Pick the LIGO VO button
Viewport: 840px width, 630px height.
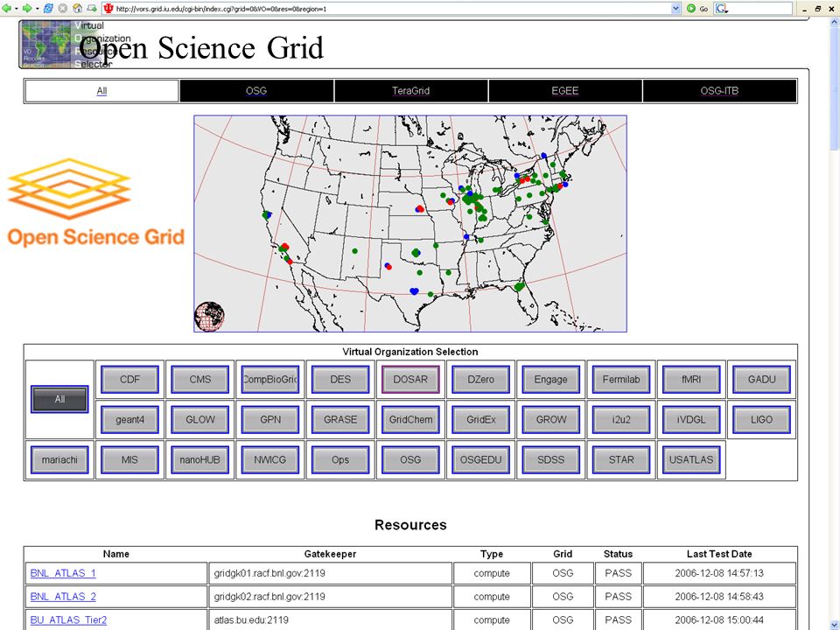(761, 419)
